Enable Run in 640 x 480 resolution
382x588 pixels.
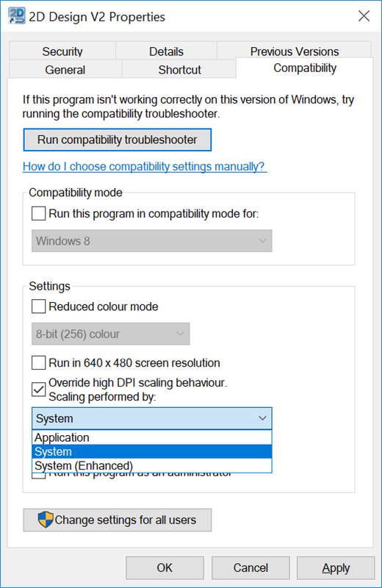tap(39, 363)
